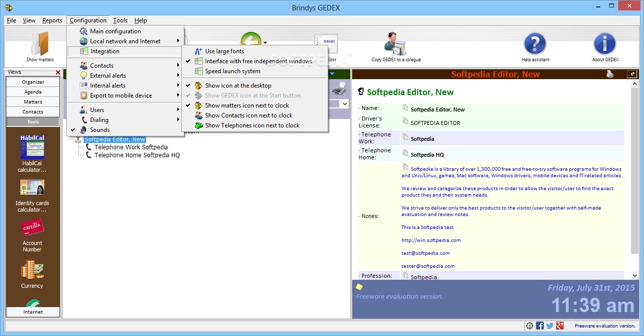Open the http://win.softpedia.com link in notes
Screen dimensions: 644x336
click(431, 240)
